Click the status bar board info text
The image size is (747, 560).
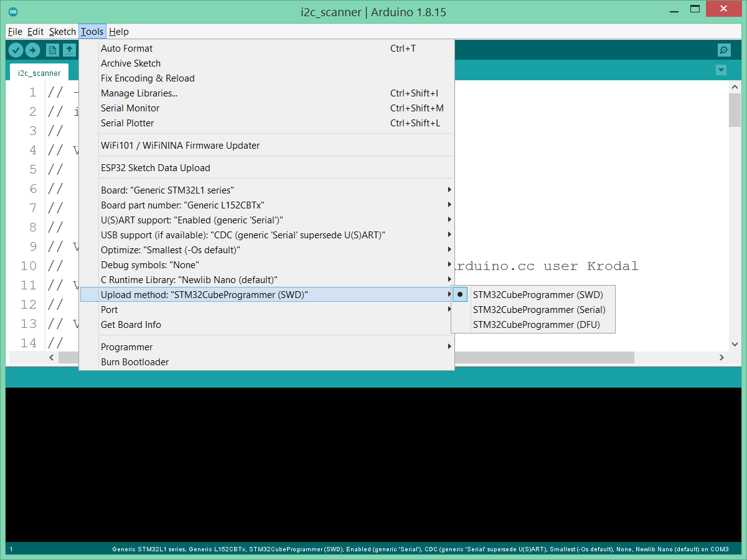[x=420, y=549]
